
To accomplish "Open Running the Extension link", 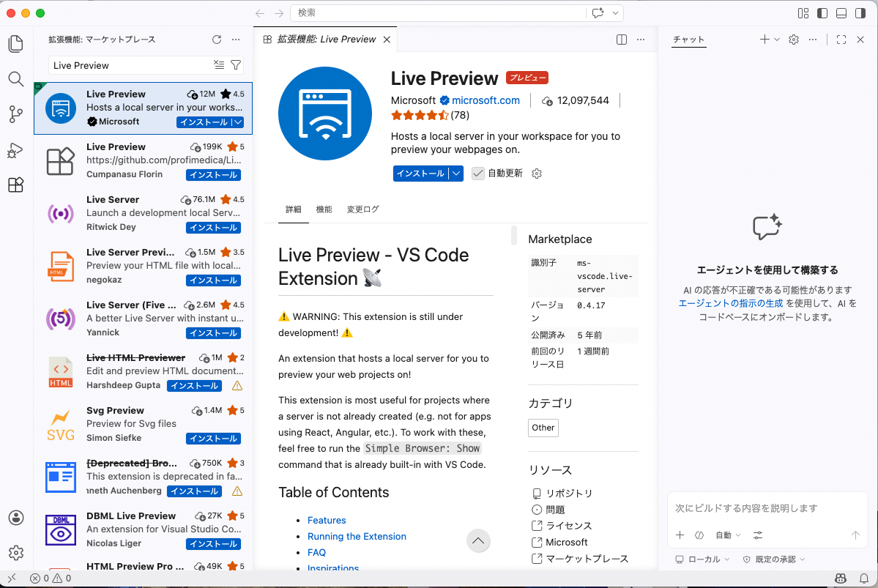I will click(357, 537).
